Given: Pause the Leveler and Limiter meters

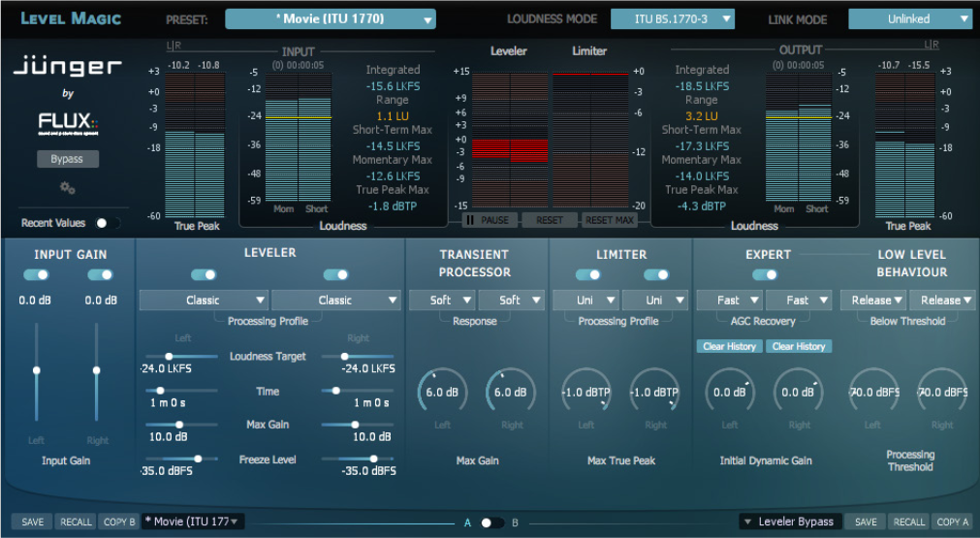Looking at the screenshot, I should click(x=489, y=220).
